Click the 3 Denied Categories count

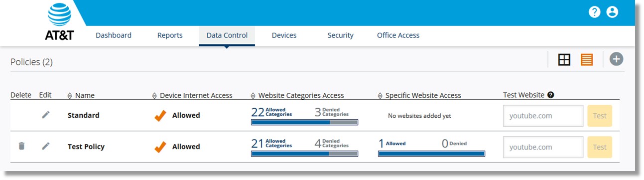(332, 112)
